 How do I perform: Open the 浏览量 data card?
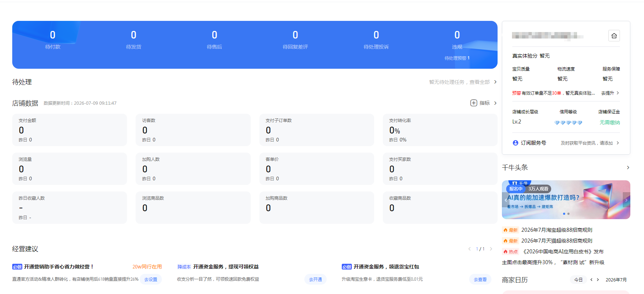click(x=69, y=169)
